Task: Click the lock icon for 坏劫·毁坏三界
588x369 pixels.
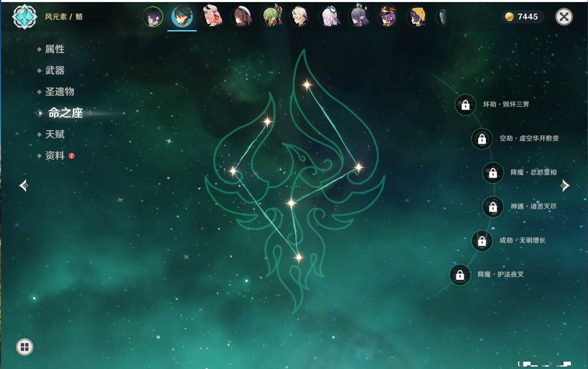Action: pos(465,105)
